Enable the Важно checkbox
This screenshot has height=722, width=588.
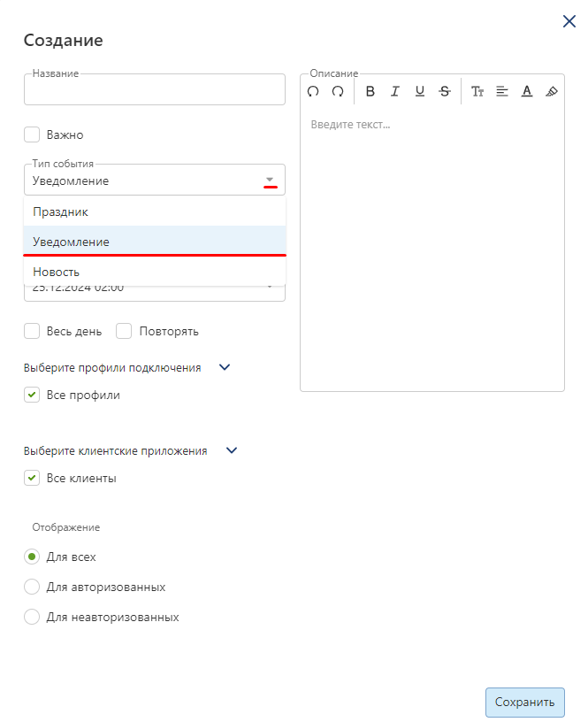pyautogui.click(x=32, y=134)
